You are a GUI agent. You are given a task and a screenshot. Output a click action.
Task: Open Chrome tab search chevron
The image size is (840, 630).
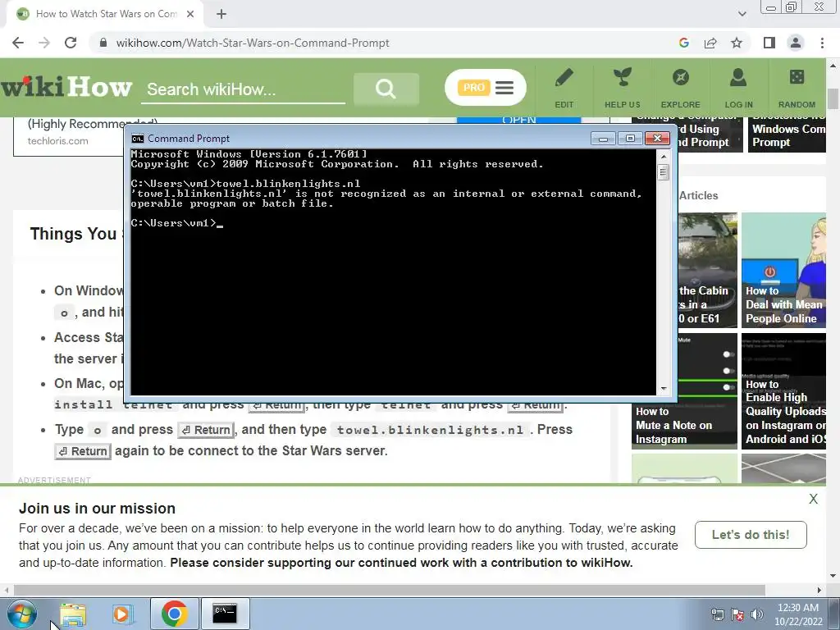(x=742, y=14)
